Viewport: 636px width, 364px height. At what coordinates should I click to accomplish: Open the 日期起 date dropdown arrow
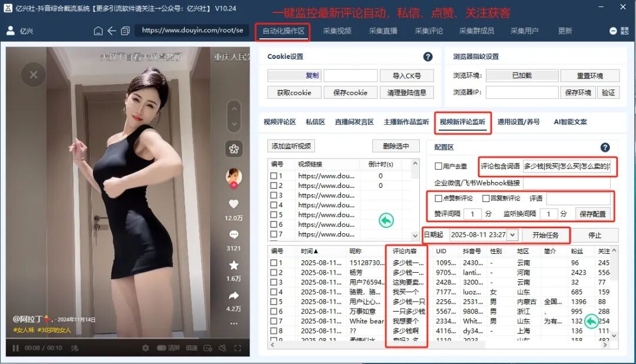513,234
